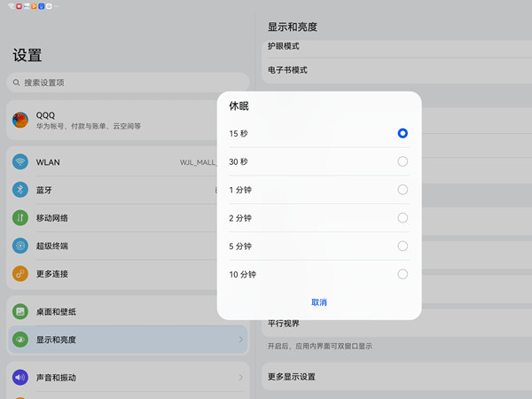
Task: Click the WLAN wifi icon
Action: [20, 162]
